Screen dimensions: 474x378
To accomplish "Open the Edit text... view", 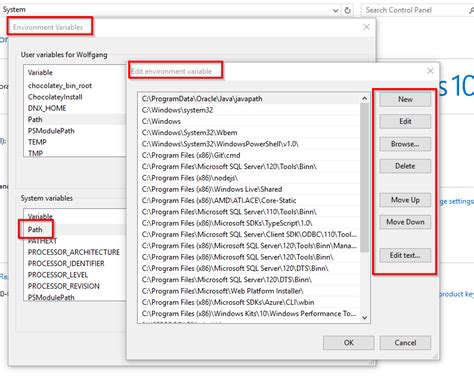I will tap(405, 255).
